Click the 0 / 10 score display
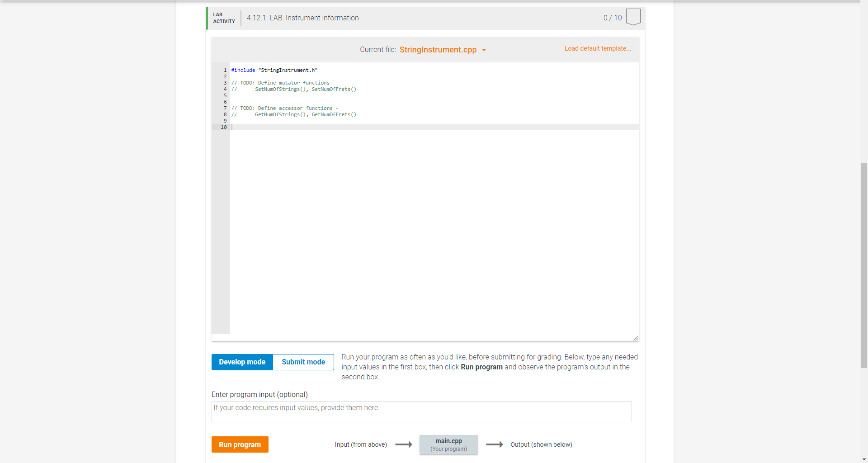 click(613, 18)
